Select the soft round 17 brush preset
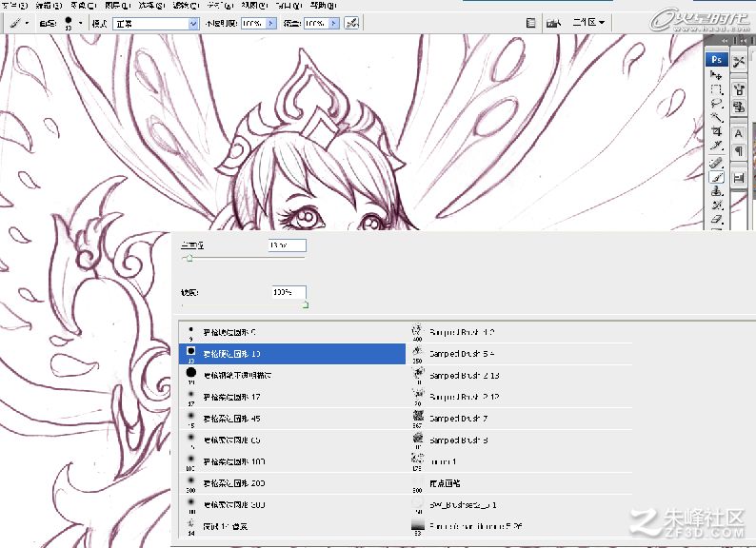This screenshot has height=548, width=756. (x=292, y=397)
